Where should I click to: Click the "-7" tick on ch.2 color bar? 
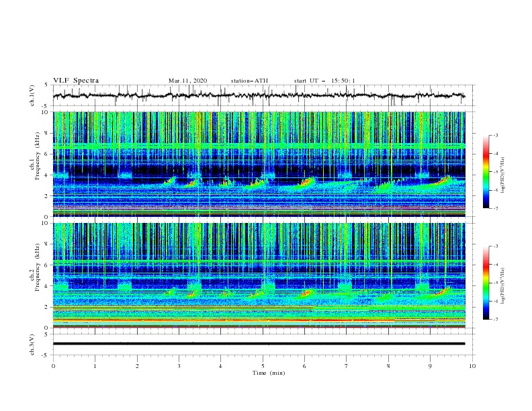496,319
